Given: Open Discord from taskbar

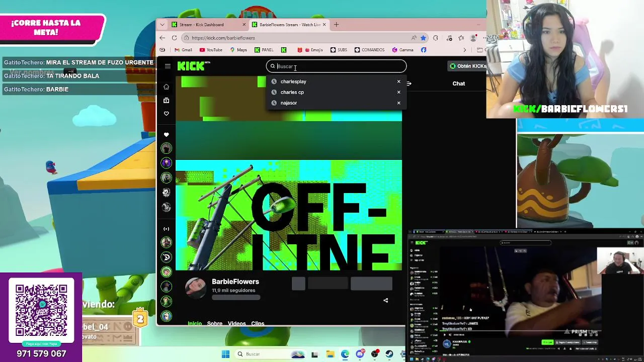Looking at the screenshot, I should [x=360, y=354].
